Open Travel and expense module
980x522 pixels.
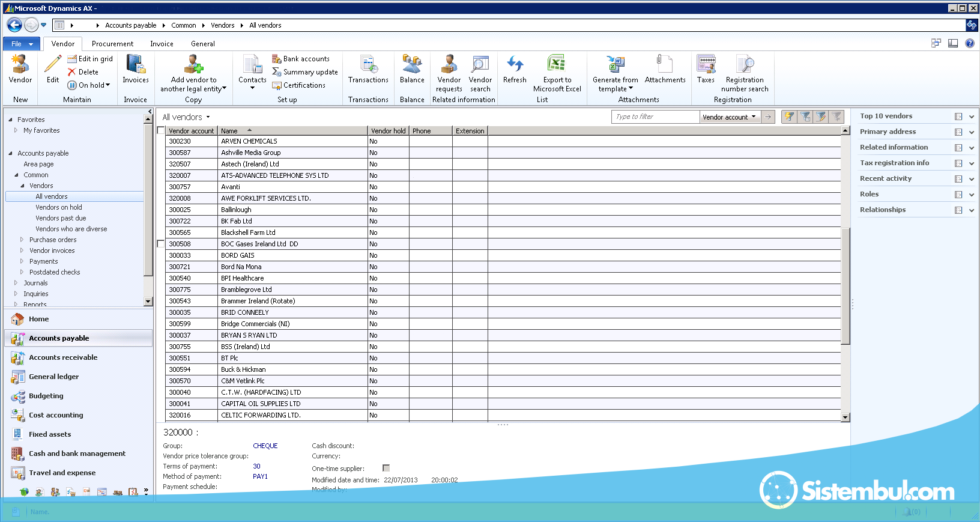tap(62, 473)
